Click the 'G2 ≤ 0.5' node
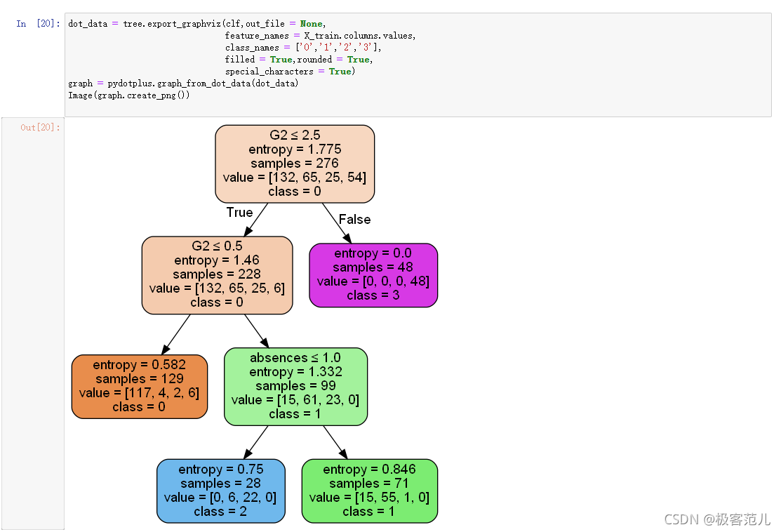Screen dimensions: 781x532 217,275
